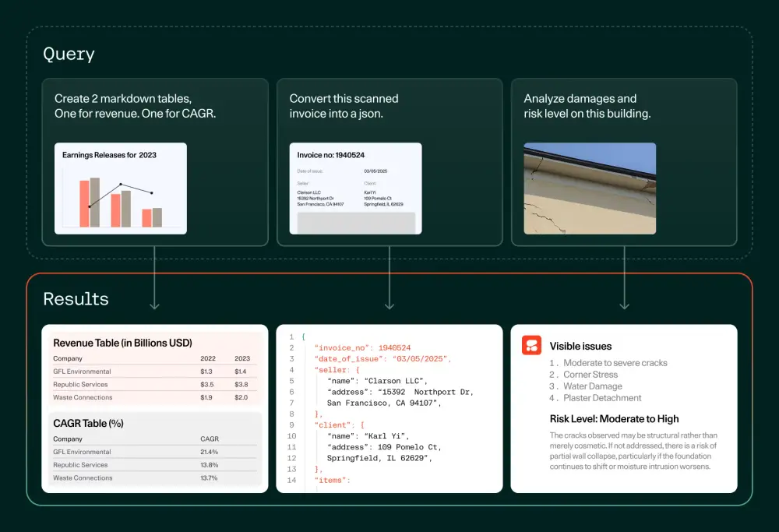Screen dimensions: 779x532
Task: Open the scanned invoice no 1940524 thumbnail
Action: tap(355, 188)
